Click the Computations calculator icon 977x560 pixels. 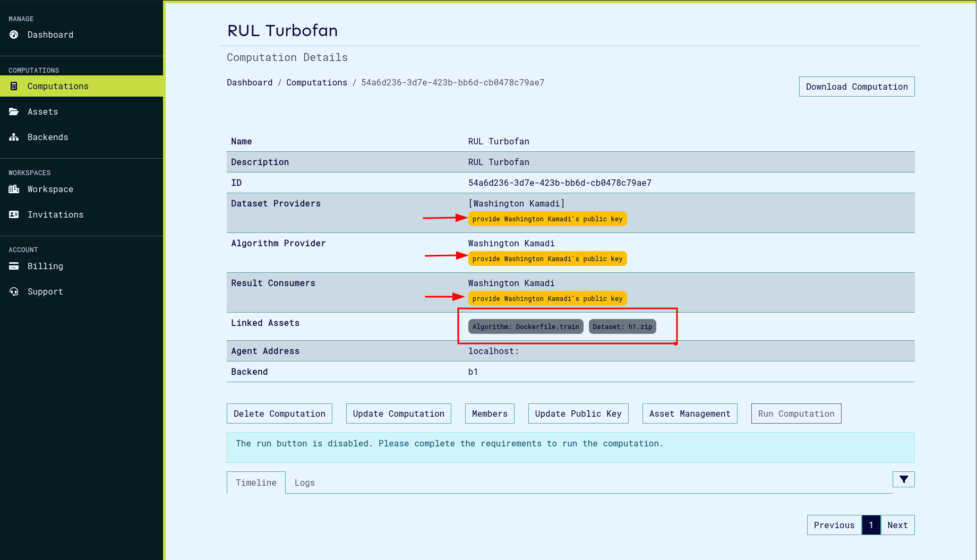coord(14,86)
